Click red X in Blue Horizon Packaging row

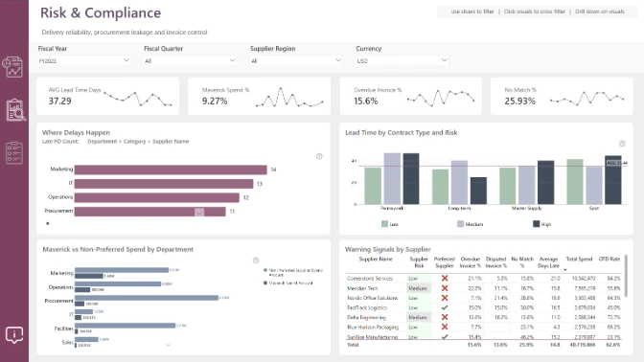(445, 328)
